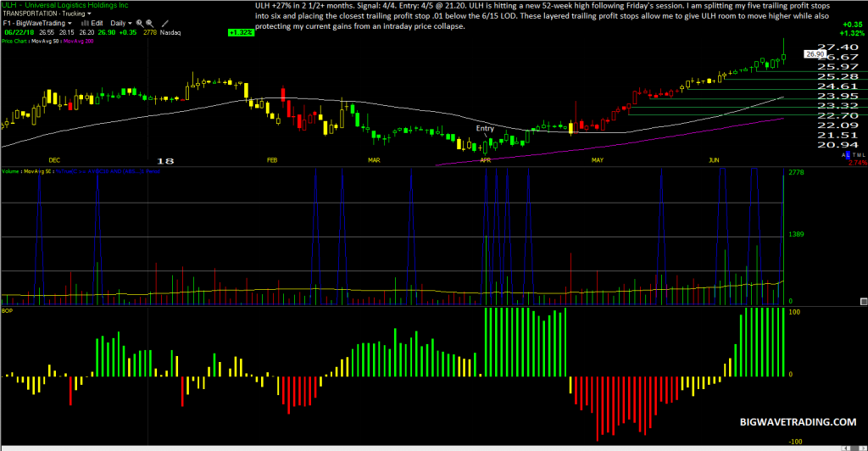868x451 pixels.
Task: Toggle the A scale option
Action: [843, 155]
